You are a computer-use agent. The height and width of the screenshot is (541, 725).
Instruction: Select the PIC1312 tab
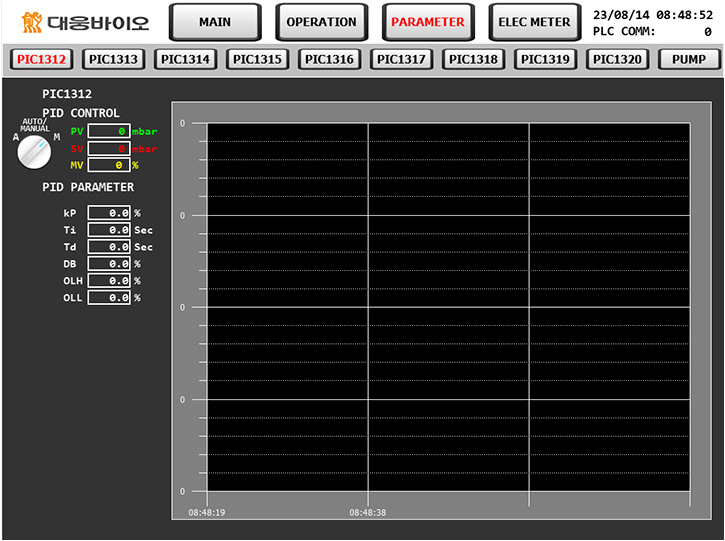(42, 59)
